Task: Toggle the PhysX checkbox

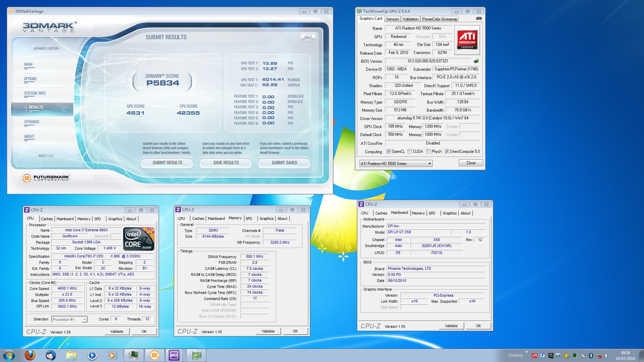Action: click(x=428, y=152)
